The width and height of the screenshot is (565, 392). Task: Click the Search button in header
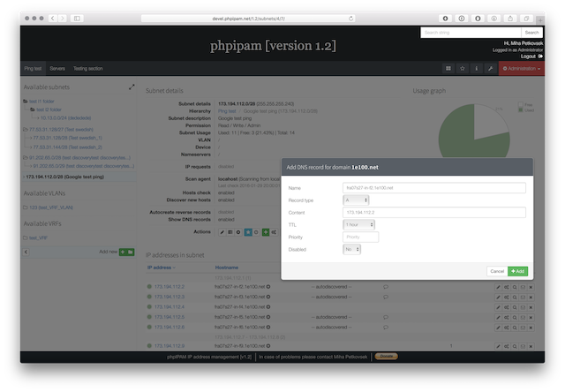pos(531,33)
